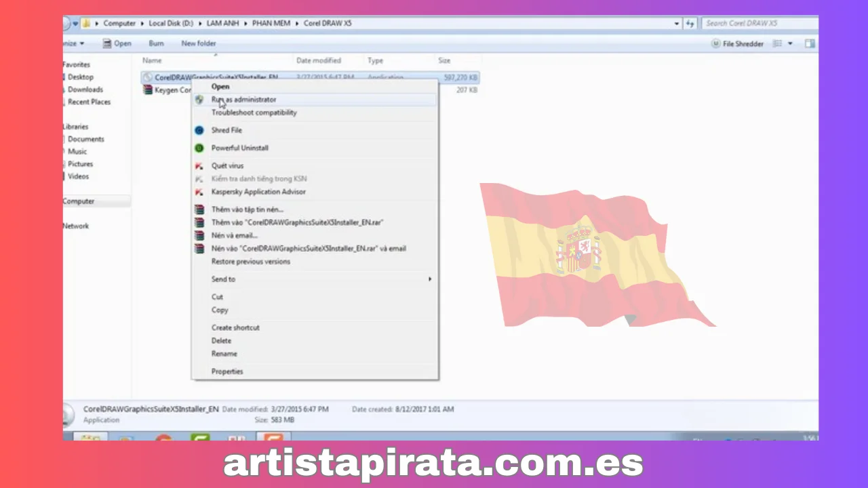This screenshot has width=868, height=488.
Task: Click the File Shredder toolbar button
Action: (737, 43)
